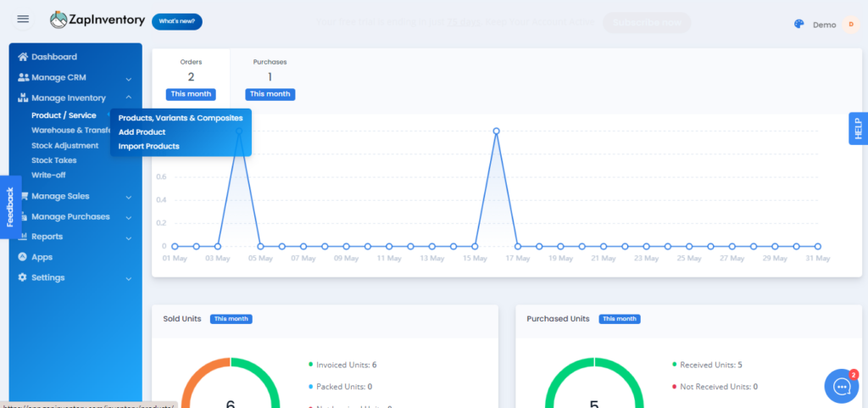
Task: Click the ZapInventory logo
Action: coord(97,20)
